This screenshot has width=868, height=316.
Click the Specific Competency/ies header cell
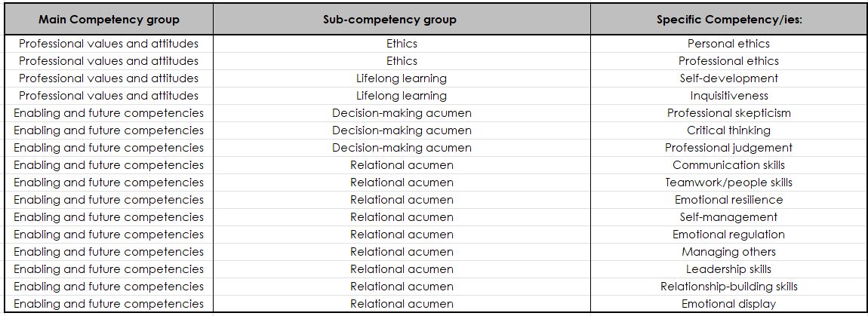point(728,20)
